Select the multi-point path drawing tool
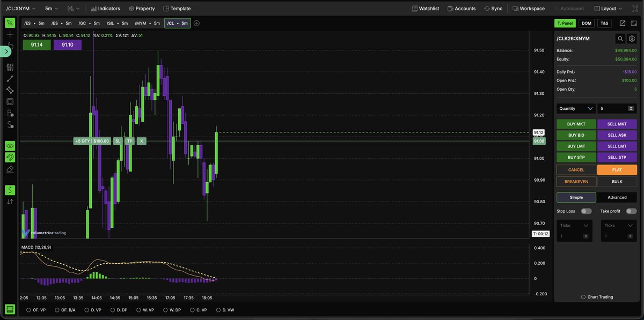This screenshot has width=644, height=320. (10, 90)
